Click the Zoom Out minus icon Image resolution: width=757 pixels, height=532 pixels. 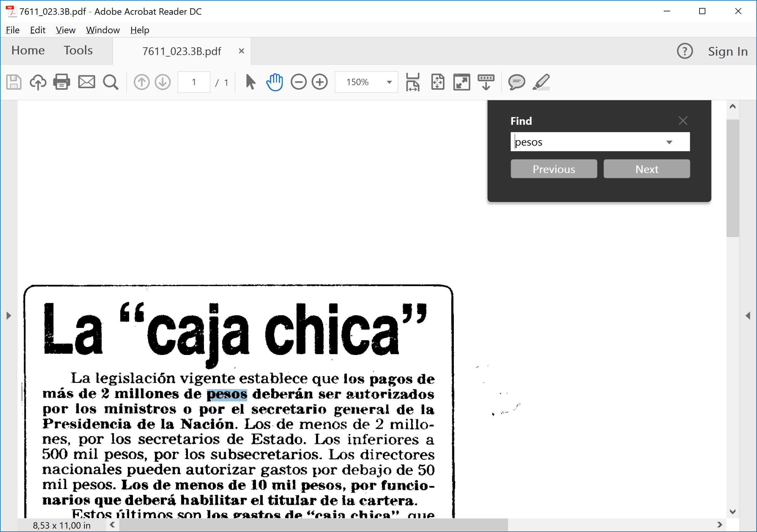298,82
